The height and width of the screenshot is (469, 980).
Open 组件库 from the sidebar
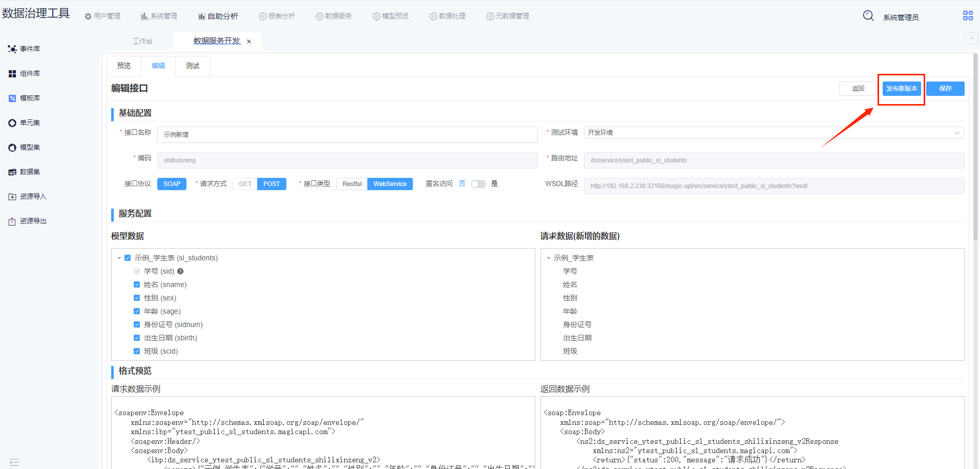click(x=24, y=74)
